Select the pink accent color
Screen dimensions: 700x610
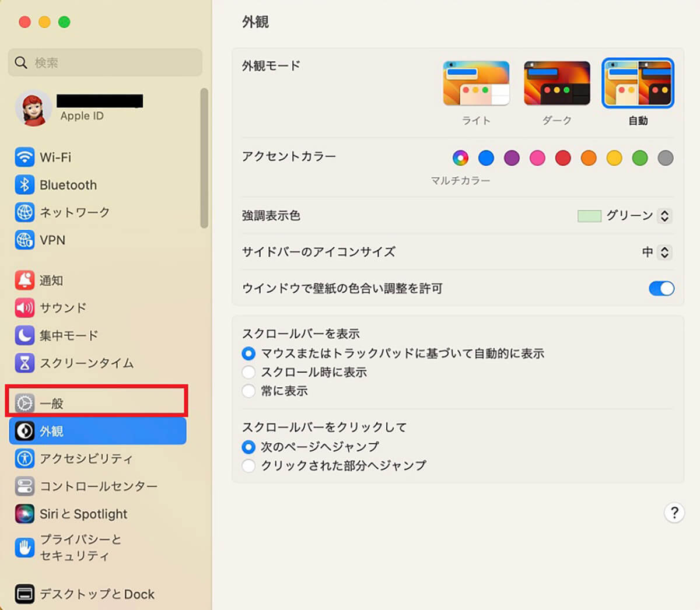(537, 157)
